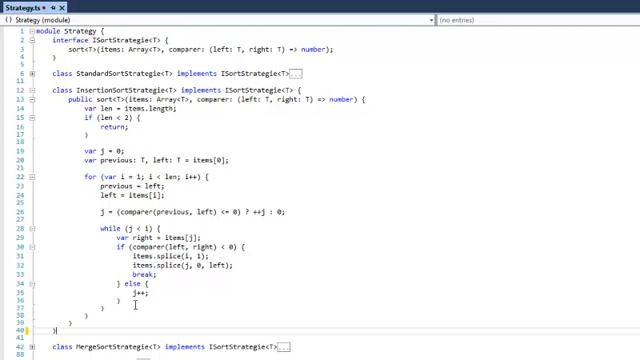Expand the StandardSortStrategie class on line 6

coord(32,74)
